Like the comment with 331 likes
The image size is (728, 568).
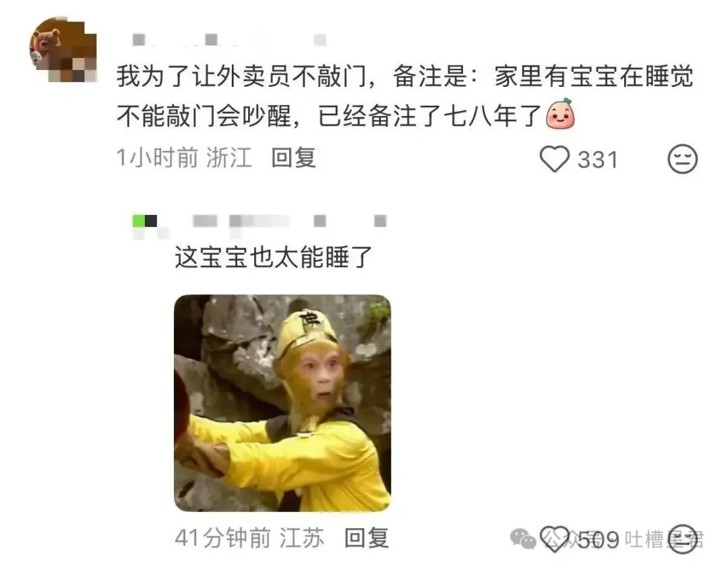pos(554,159)
